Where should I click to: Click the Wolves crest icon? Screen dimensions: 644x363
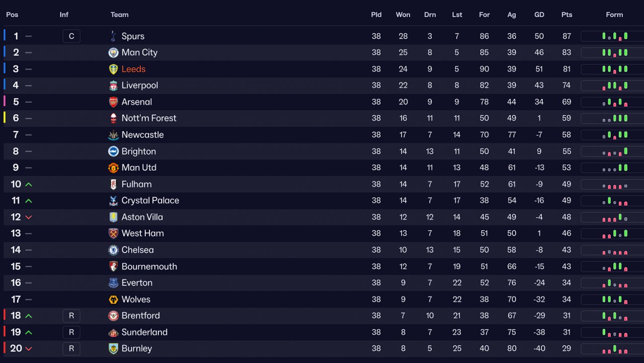[x=113, y=300]
